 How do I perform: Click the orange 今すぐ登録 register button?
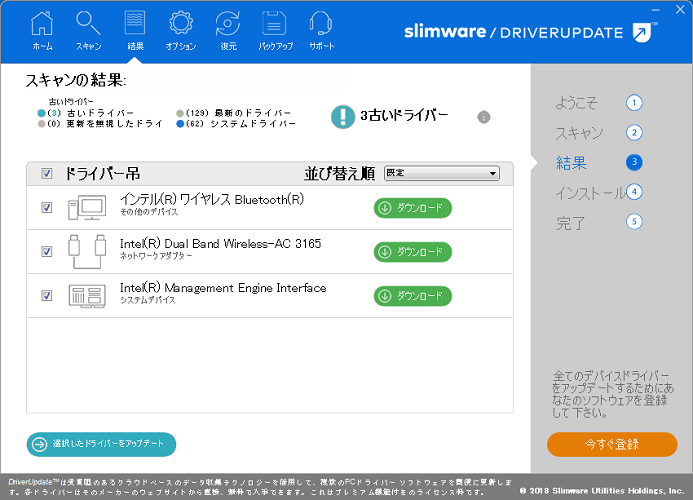pyautogui.click(x=612, y=444)
